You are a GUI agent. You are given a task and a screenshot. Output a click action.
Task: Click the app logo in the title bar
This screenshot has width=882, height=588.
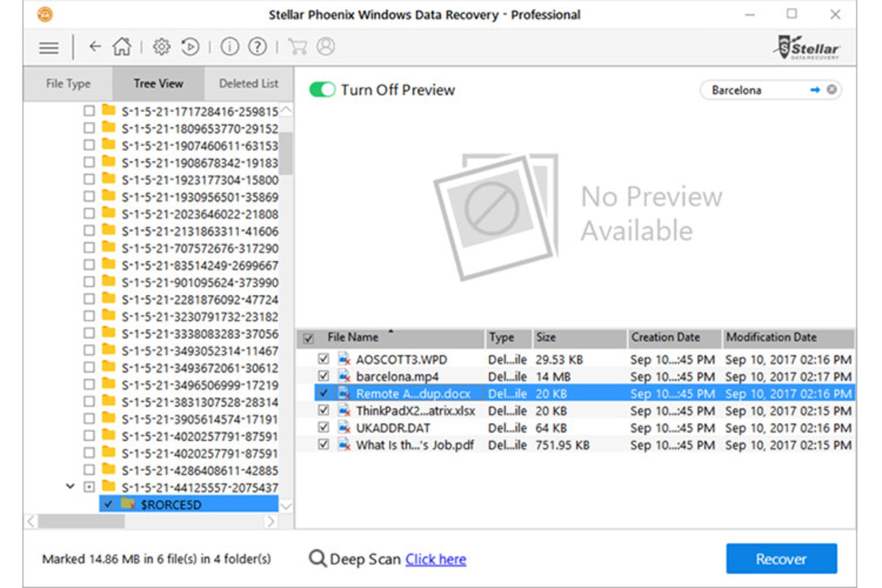pos(45,15)
